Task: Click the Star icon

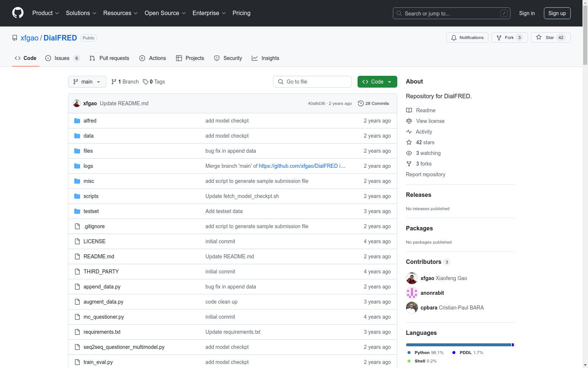Action: [539, 37]
